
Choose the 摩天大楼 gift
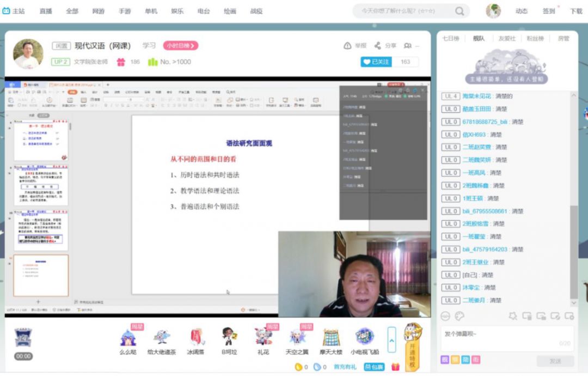[331, 338]
